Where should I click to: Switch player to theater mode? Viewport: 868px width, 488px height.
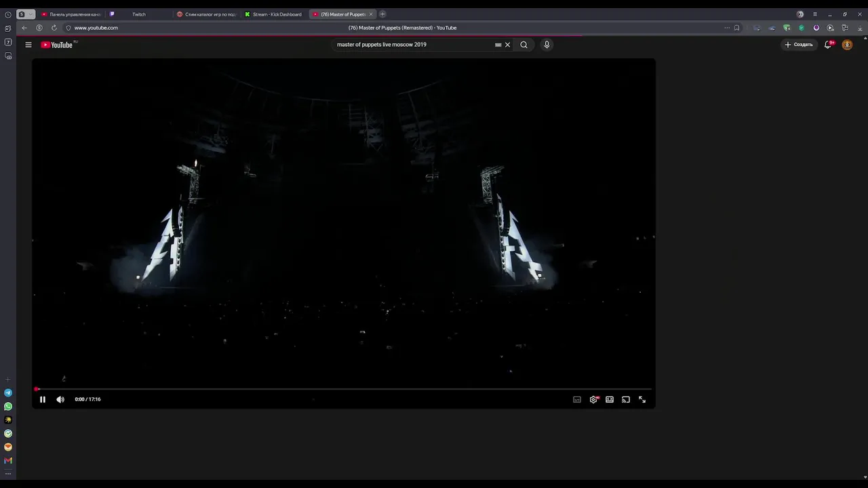pos(610,400)
